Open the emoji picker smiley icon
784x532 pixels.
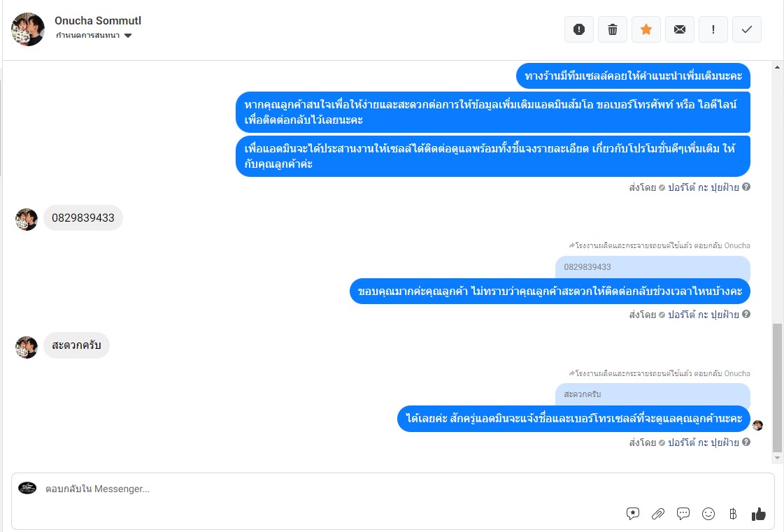pyautogui.click(x=708, y=514)
